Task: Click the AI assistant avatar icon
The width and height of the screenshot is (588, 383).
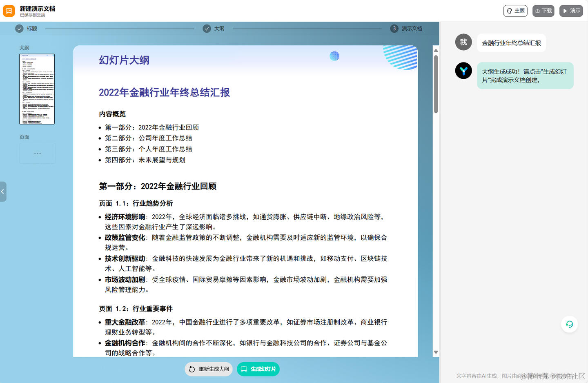Action: point(463,71)
